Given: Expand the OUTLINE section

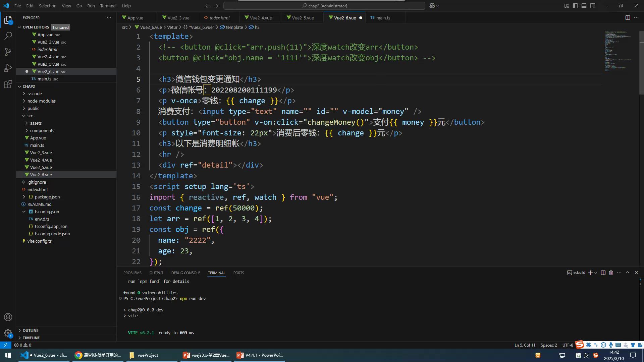Looking at the screenshot, I should (x=30, y=330).
